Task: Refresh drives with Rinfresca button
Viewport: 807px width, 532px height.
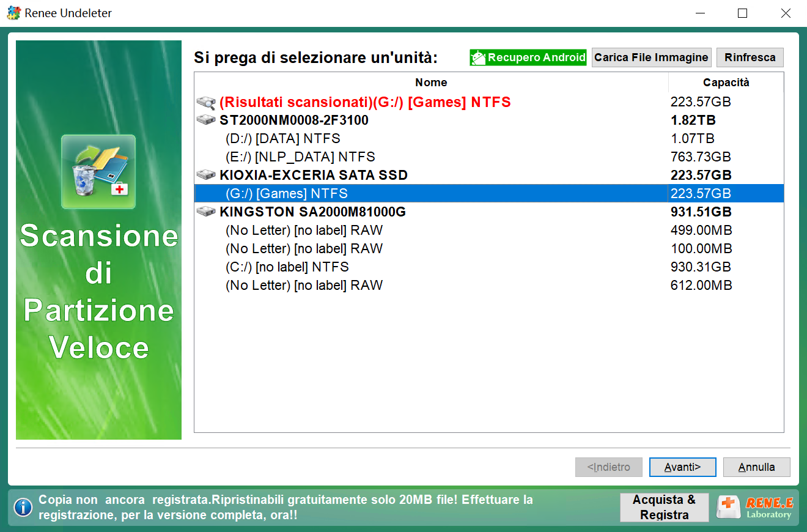Action: coord(750,57)
